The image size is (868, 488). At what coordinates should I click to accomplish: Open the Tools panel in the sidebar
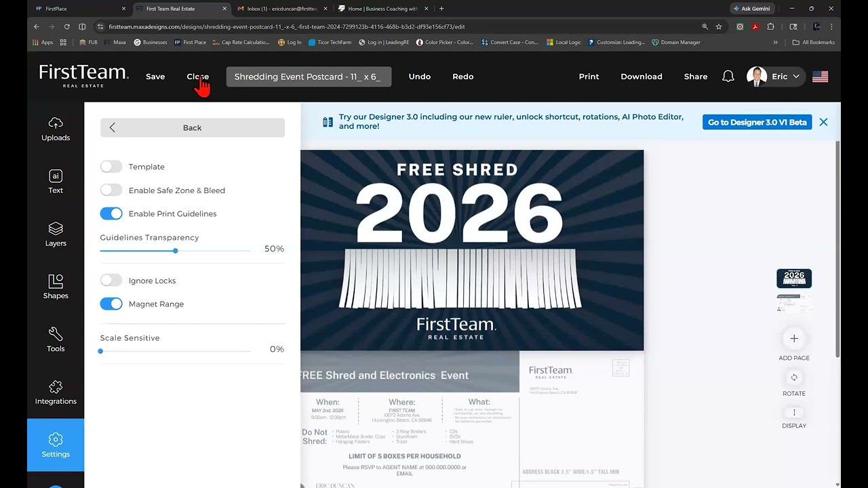pos(56,340)
